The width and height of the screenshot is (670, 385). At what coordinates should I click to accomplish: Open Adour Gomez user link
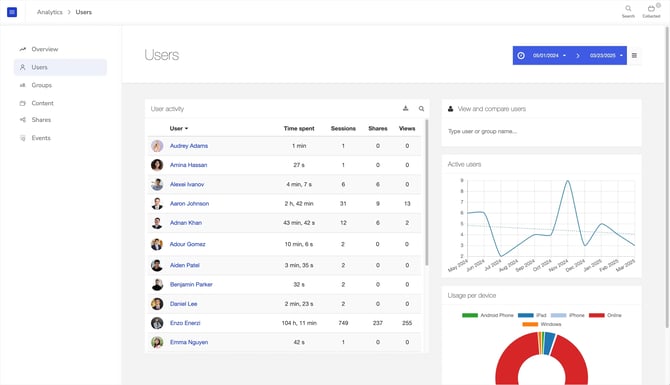(188, 244)
